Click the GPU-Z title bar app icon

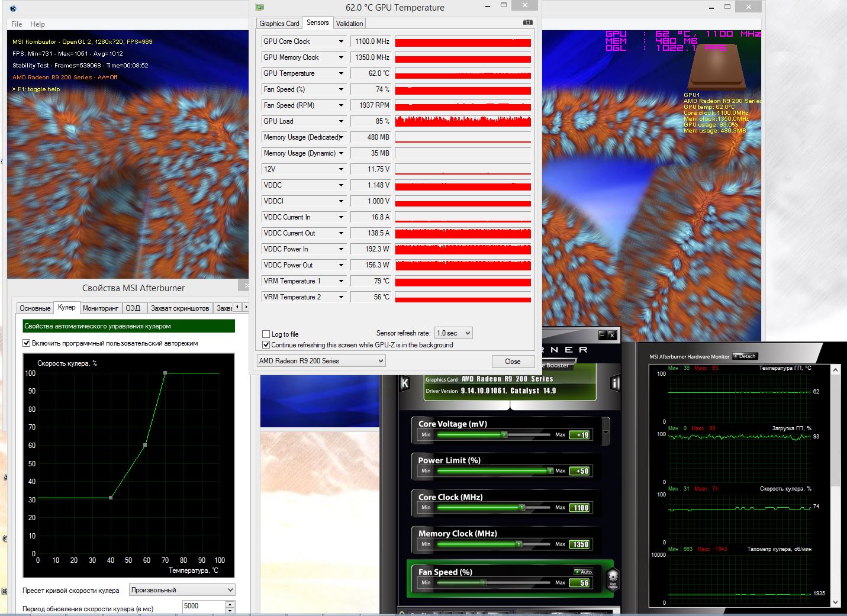point(259,7)
